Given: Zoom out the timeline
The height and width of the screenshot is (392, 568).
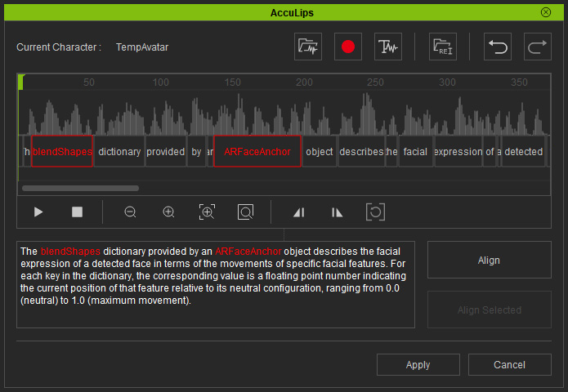Looking at the screenshot, I should click(130, 212).
